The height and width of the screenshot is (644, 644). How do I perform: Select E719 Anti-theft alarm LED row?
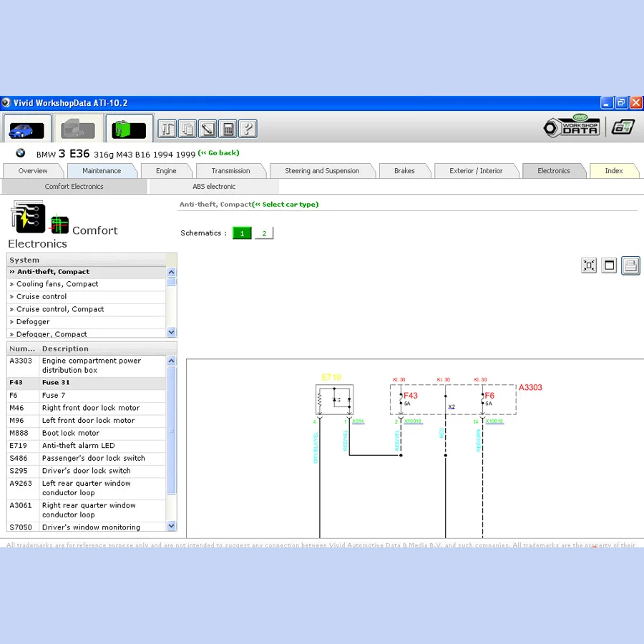(x=87, y=446)
